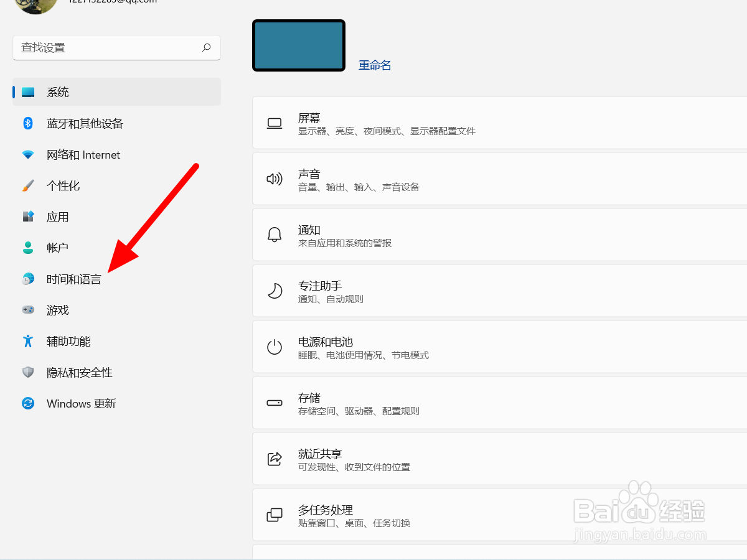The width and height of the screenshot is (747, 560).
Task: Select the brush icon beside 个性化
Action: pos(27,185)
